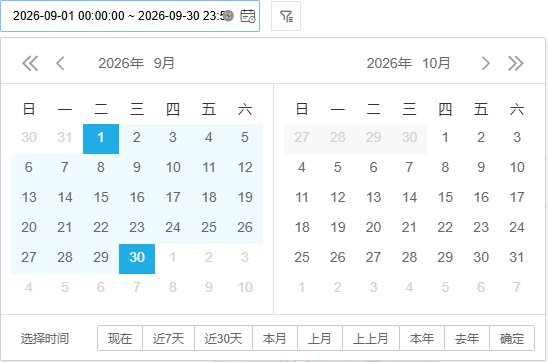This screenshot has width=548, height=362.
Task: Click the 选择时间 link
Action: [45, 339]
